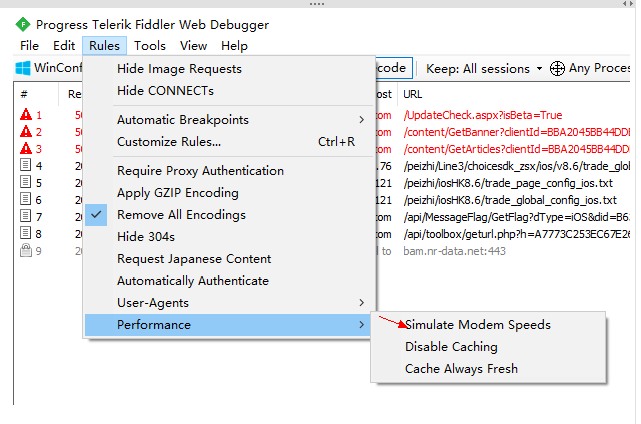
Task: Open the Help menu
Action: point(234,46)
